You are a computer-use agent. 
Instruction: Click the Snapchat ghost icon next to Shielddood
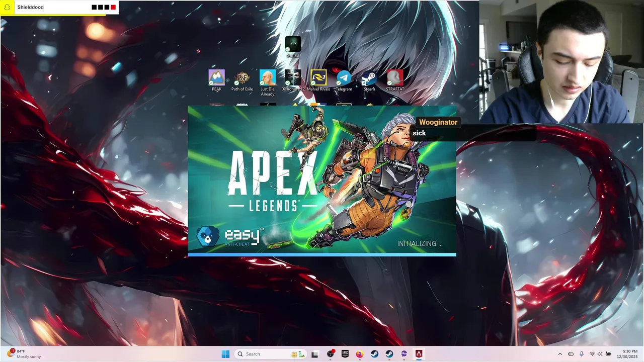pyautogui.click(x=7, y=7)
